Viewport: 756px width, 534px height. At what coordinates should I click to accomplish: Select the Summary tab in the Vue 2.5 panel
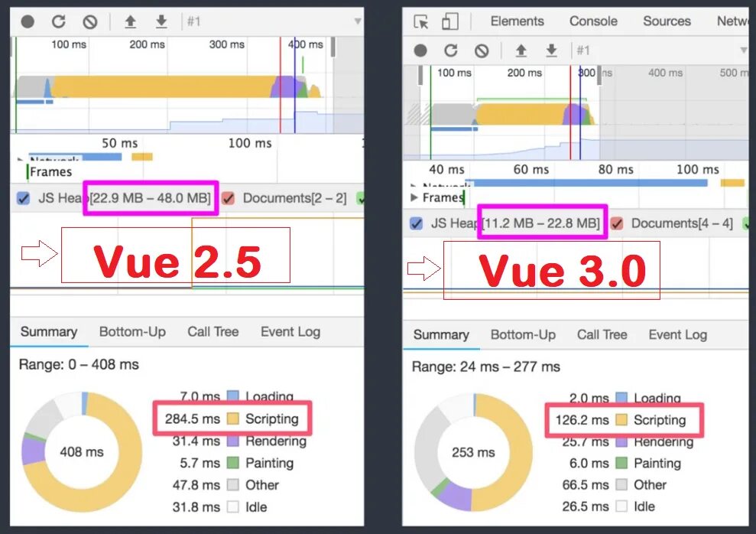(49, 332)
